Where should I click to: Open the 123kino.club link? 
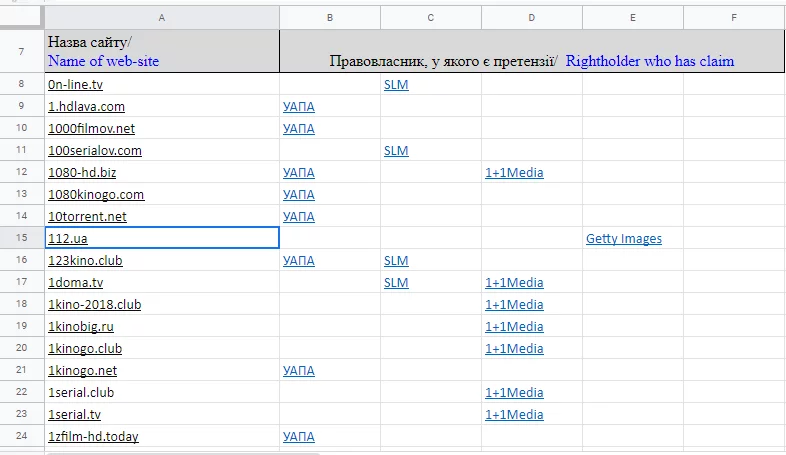(x=85, y=261)
